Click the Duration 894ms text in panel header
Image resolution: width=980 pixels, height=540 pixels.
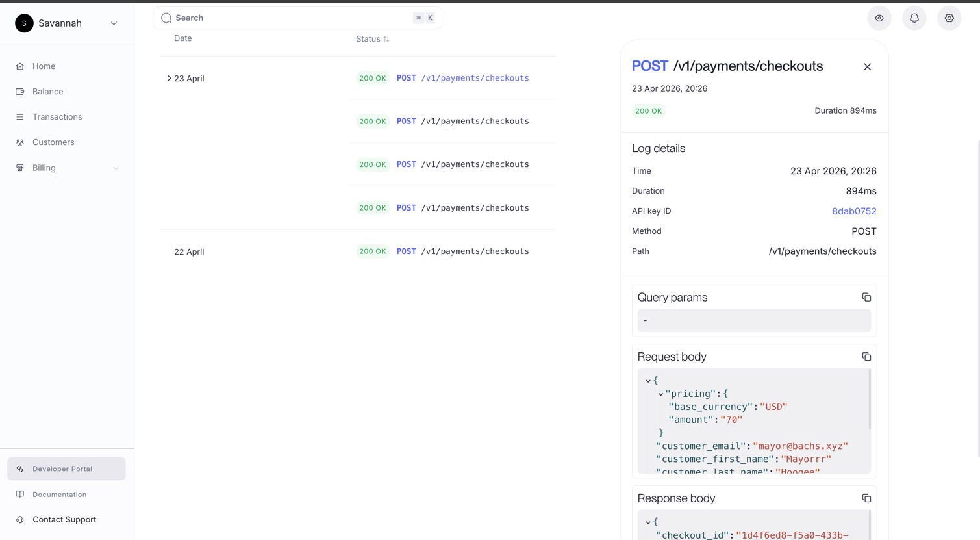tap(846, 111)
